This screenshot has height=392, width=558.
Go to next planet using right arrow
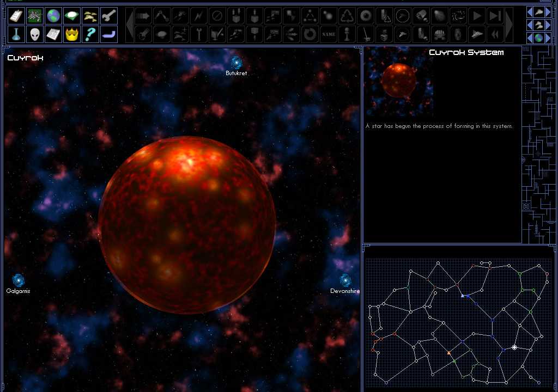click(548, 38)
